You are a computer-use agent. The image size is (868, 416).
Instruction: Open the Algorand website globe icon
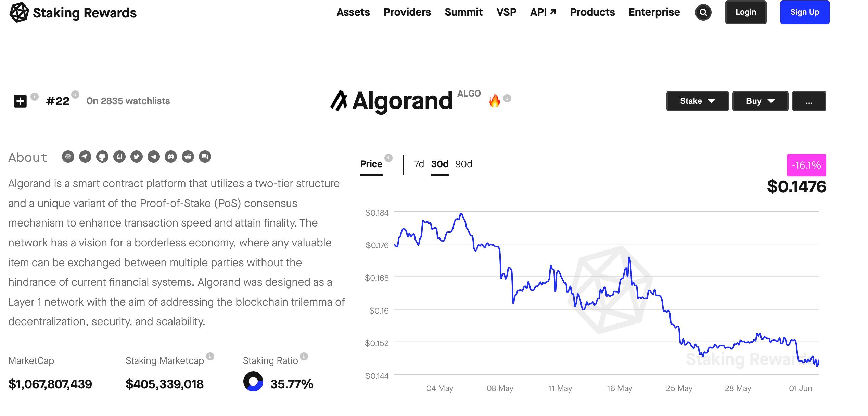point(68,157)
